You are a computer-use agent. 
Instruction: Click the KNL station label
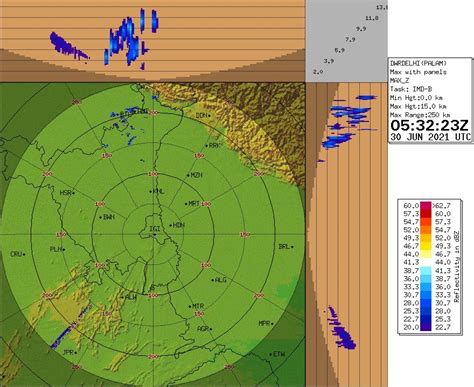point(158,191)
